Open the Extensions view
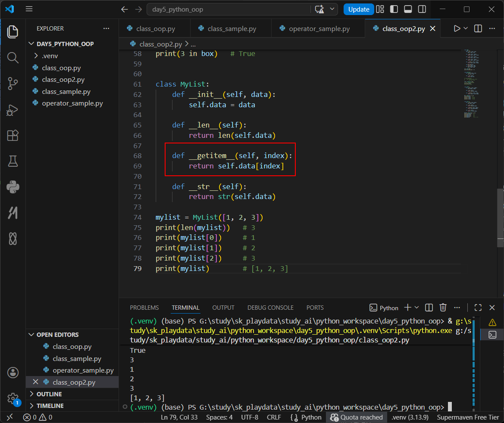 coord(13,135)
